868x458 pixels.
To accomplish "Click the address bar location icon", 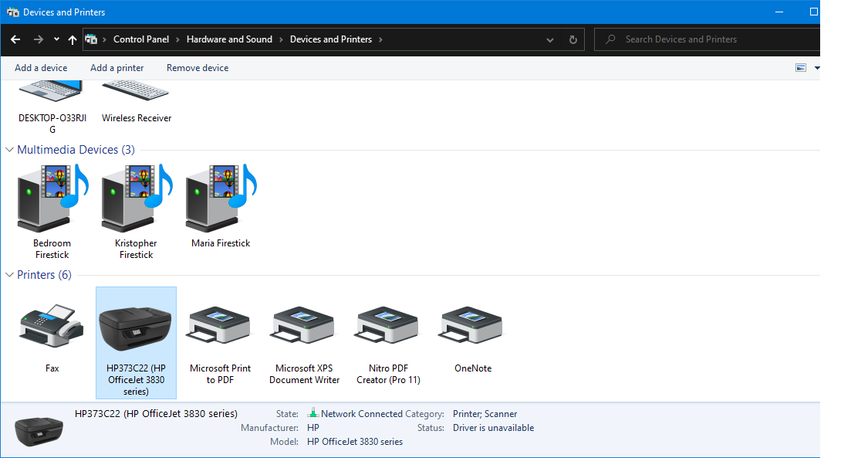I will click(x=91, y=39).
